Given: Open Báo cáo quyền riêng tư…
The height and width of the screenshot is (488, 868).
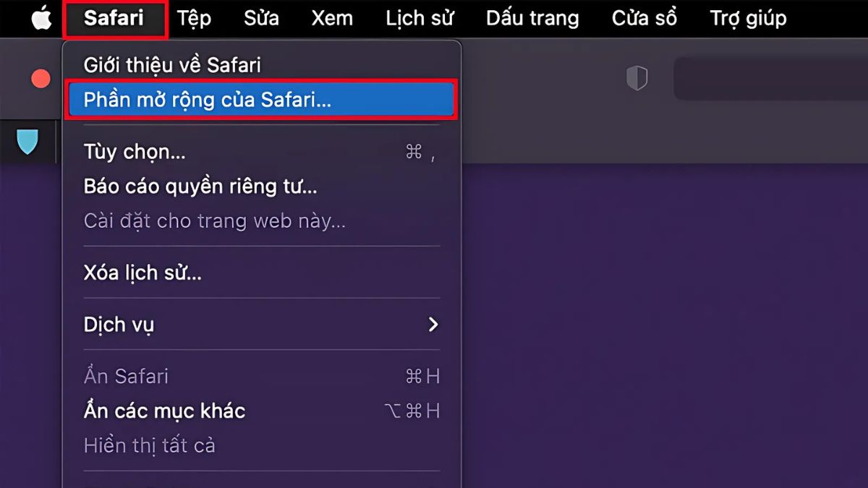Looking at the screenshot, I should [261, 187].
